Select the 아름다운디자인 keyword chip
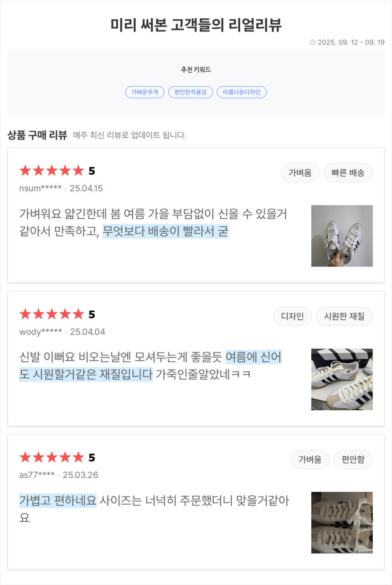392x585 pixels. click(242, 92)
